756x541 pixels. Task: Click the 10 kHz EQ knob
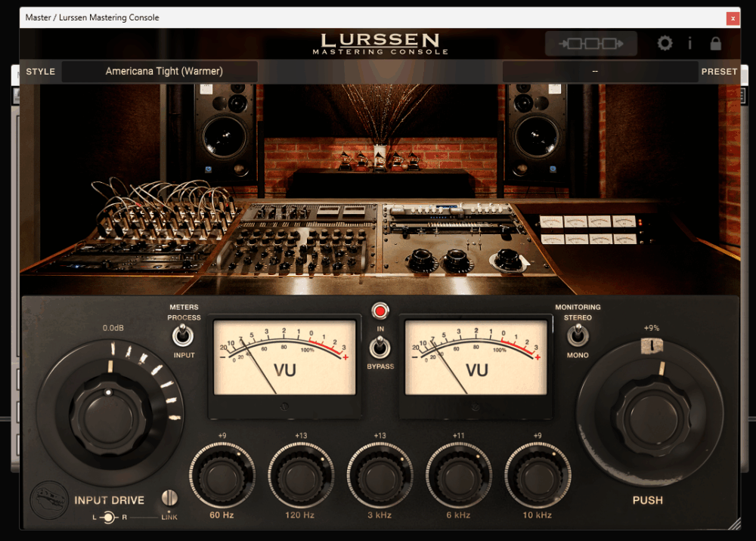coord(538,475)
